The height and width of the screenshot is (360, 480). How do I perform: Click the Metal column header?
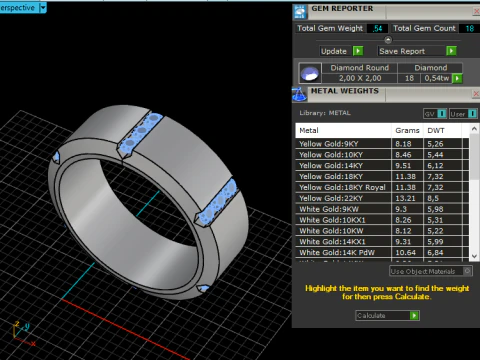[x=343, y=130]
